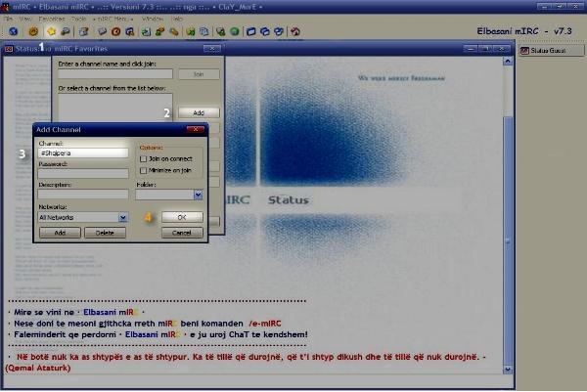Open the Favorites menu in menu bar
This screenshot has width=587, height=392.
pyautogui.click(x=52, y=19)
